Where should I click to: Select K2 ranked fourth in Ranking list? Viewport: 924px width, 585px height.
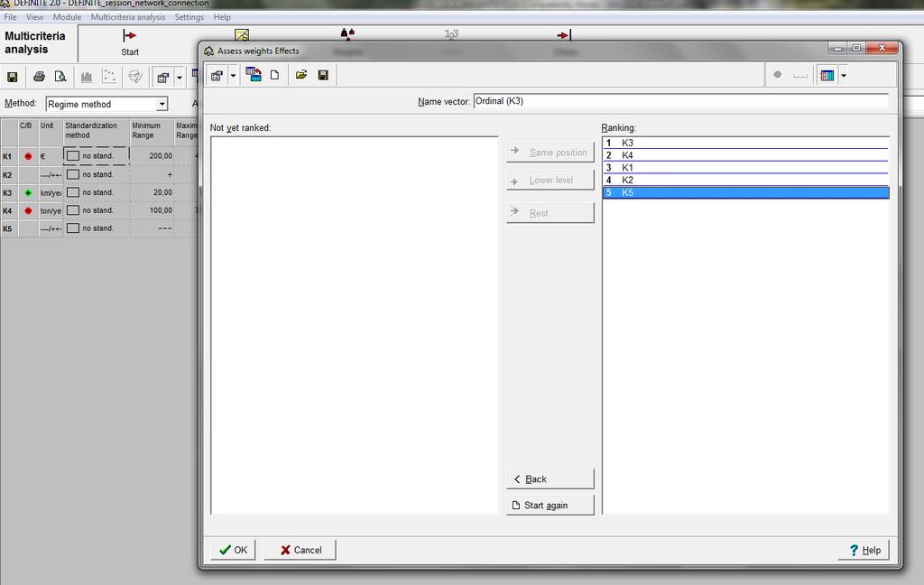click(745, 180)
